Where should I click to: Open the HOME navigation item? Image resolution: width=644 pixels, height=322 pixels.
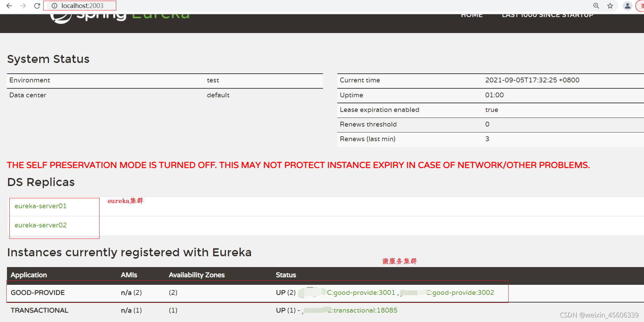(472, 15)
